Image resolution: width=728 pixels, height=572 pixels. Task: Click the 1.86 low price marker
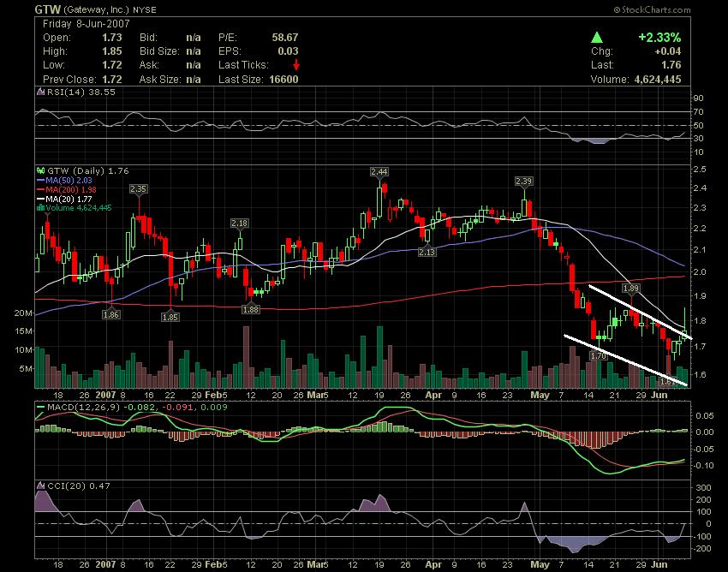(x=111, y=314)
